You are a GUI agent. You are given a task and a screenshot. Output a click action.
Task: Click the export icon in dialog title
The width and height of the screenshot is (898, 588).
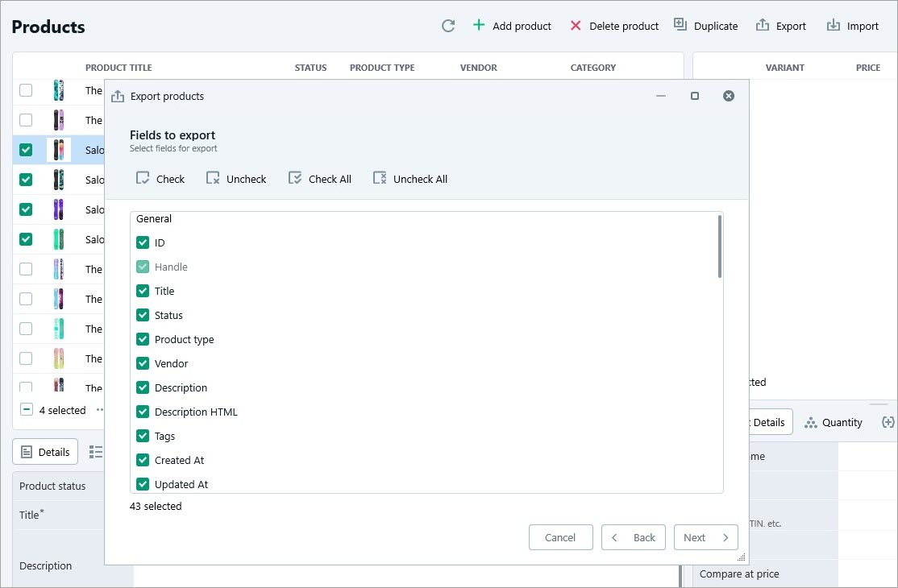click(x=118, y=96)
